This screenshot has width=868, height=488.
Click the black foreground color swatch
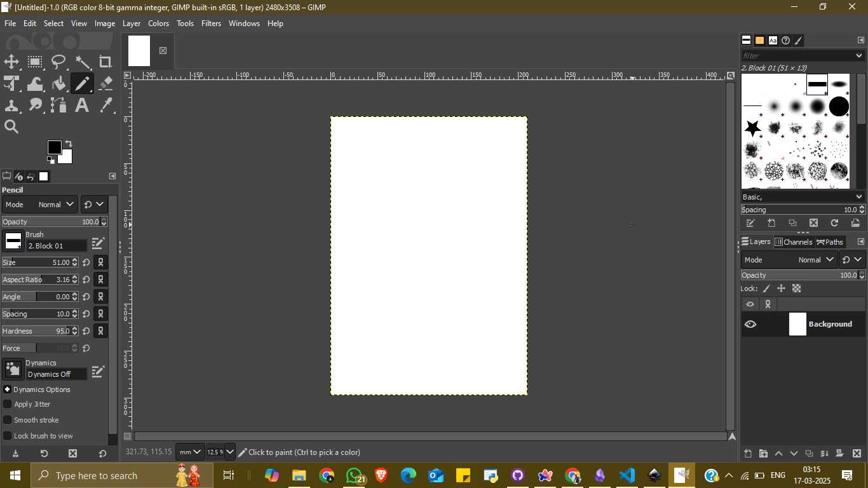coord(55,147)
